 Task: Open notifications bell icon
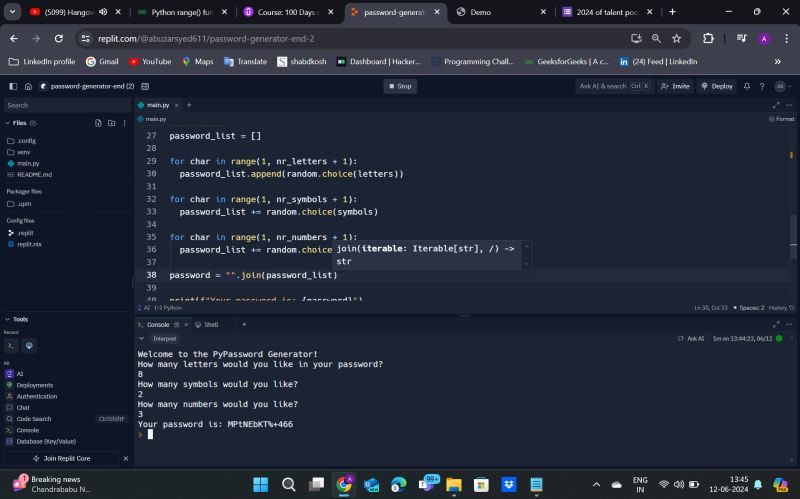pyautogui.click(x=746, y=86)
